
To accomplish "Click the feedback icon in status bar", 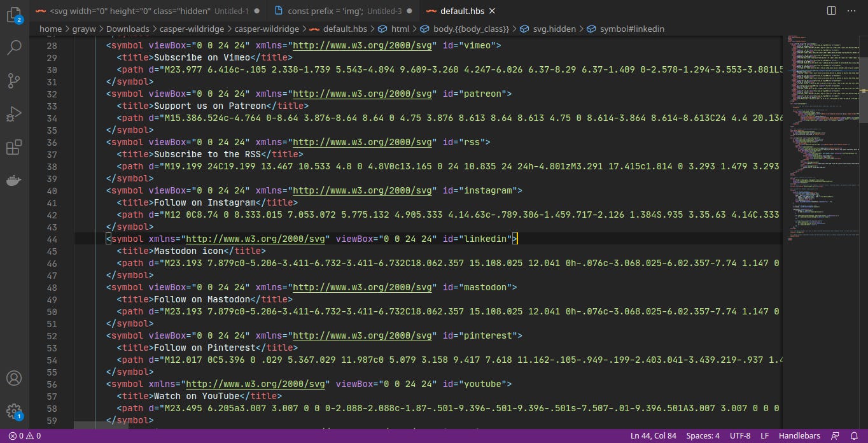I will click(836, 436).
